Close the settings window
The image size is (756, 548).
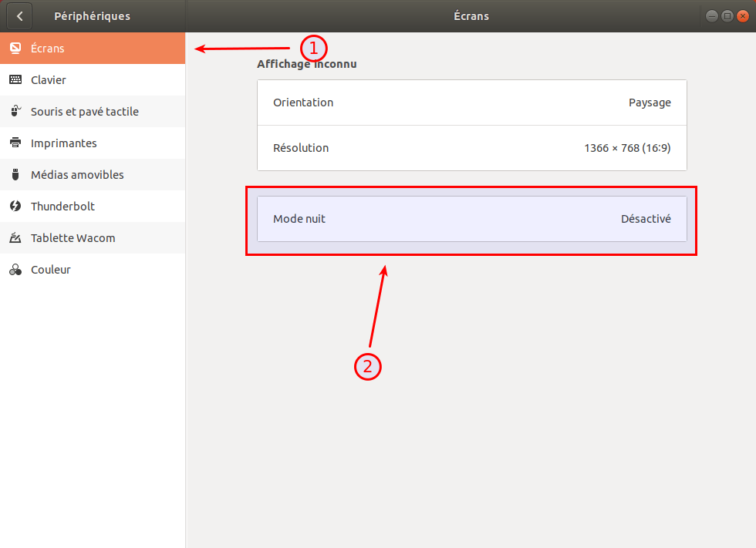point(742,16)
